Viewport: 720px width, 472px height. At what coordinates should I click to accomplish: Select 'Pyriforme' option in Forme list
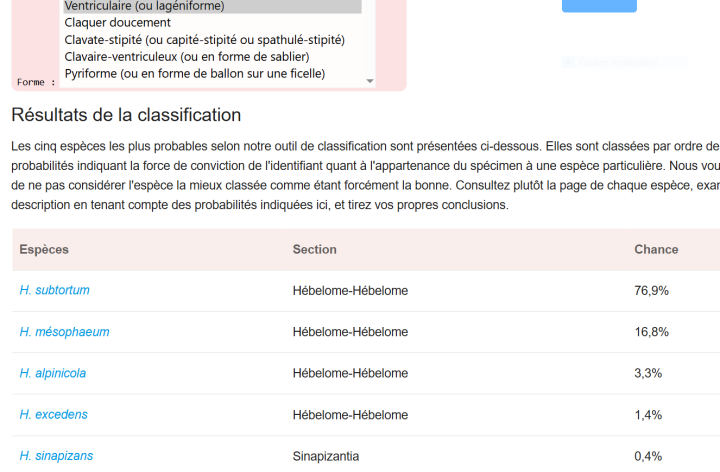click(194, 73)
